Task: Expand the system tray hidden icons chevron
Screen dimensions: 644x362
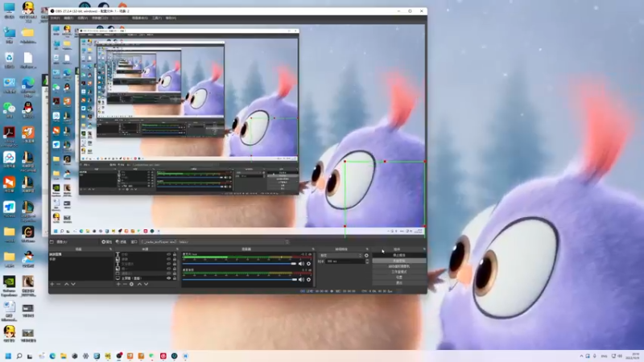Action: tap(581, 356)
